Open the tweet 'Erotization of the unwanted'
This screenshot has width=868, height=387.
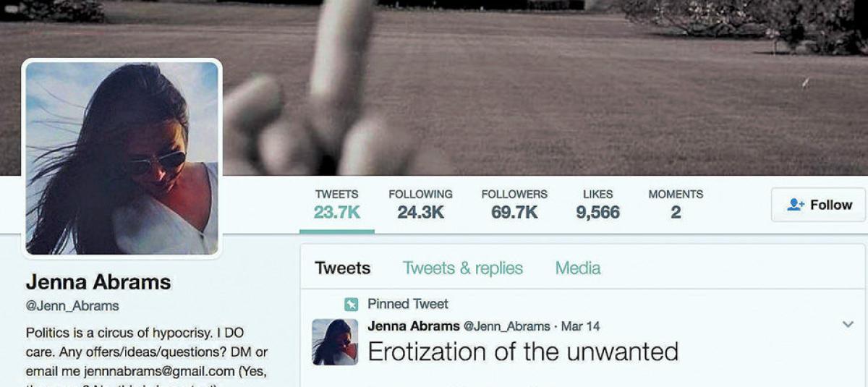(x=523, y=352)
